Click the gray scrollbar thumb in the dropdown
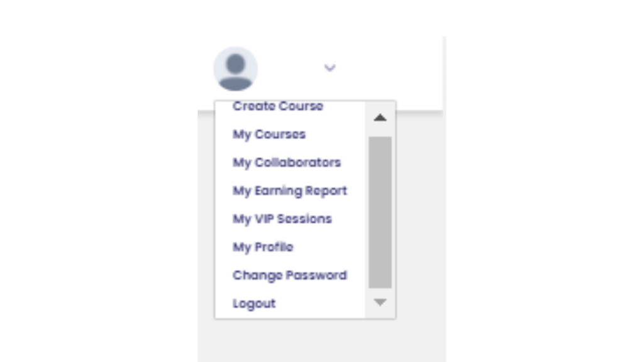The image size is (644, 362). [x=380, y=212]
